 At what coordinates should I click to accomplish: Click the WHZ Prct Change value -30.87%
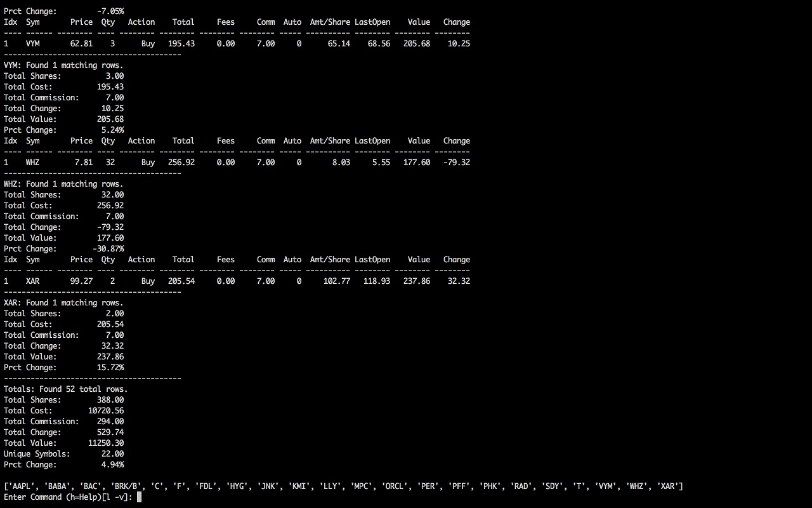(x=108, y=249)
